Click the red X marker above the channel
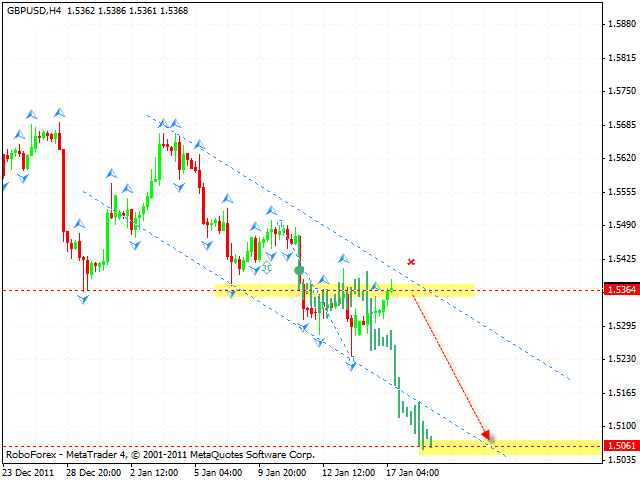 (x=411, y=262)
